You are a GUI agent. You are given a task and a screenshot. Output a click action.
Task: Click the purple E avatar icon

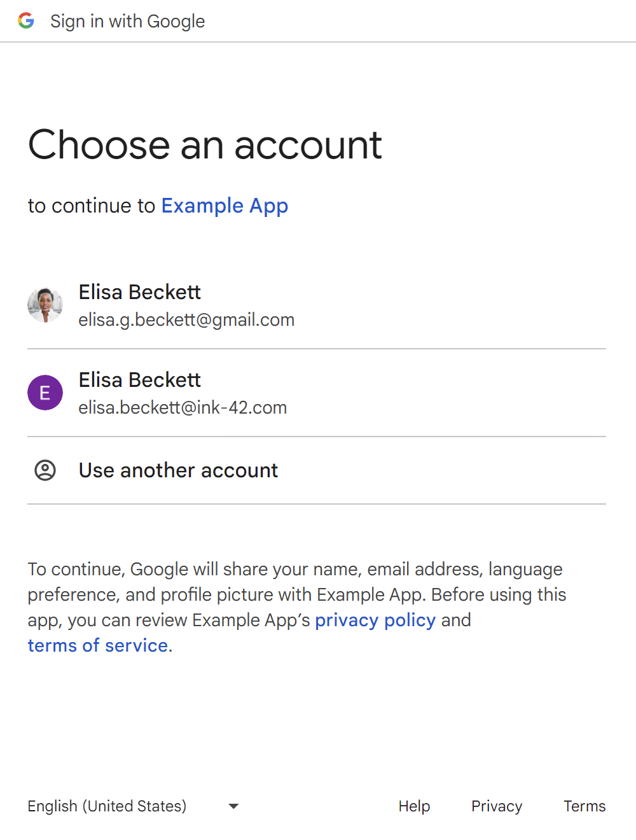coord(45,393)
